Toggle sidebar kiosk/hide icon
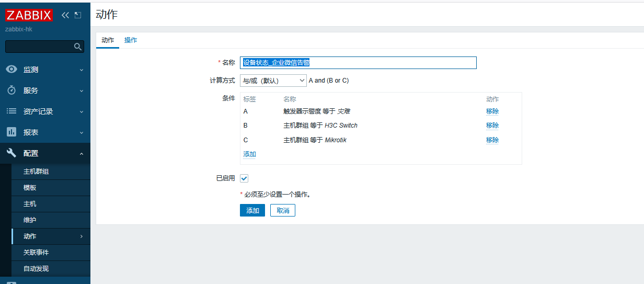The width and height of the screenshot is (644, 284). 78,15
